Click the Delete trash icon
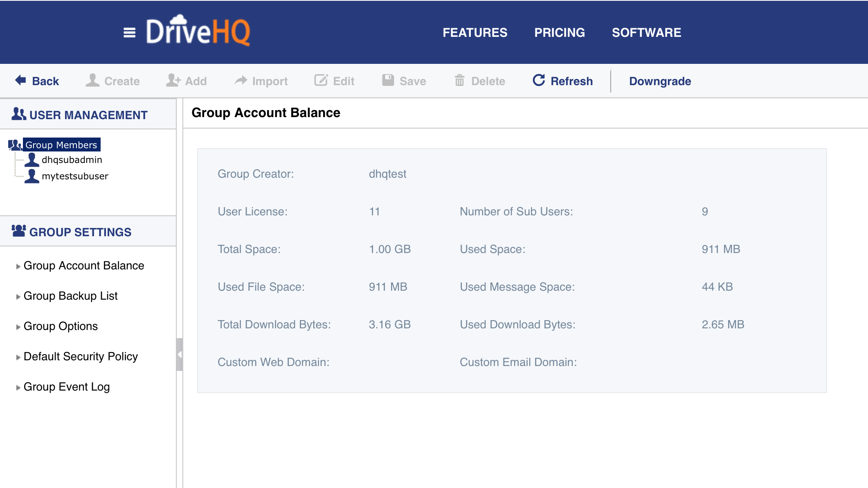 [x=459, y=80]
